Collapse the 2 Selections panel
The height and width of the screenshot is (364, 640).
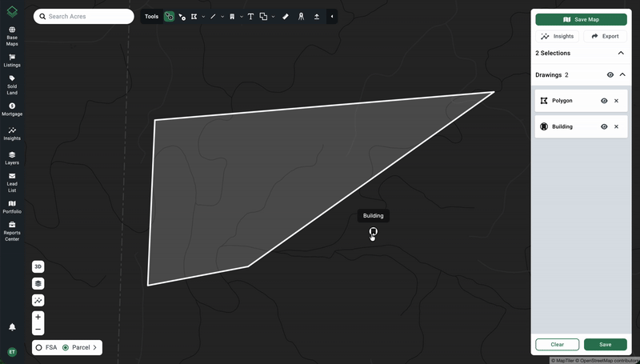(621, 53)
